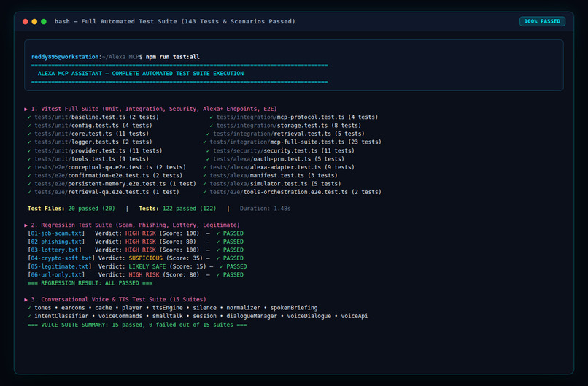
Task: Click dialogueManager in voice suite list
Action: click(252, 316)
